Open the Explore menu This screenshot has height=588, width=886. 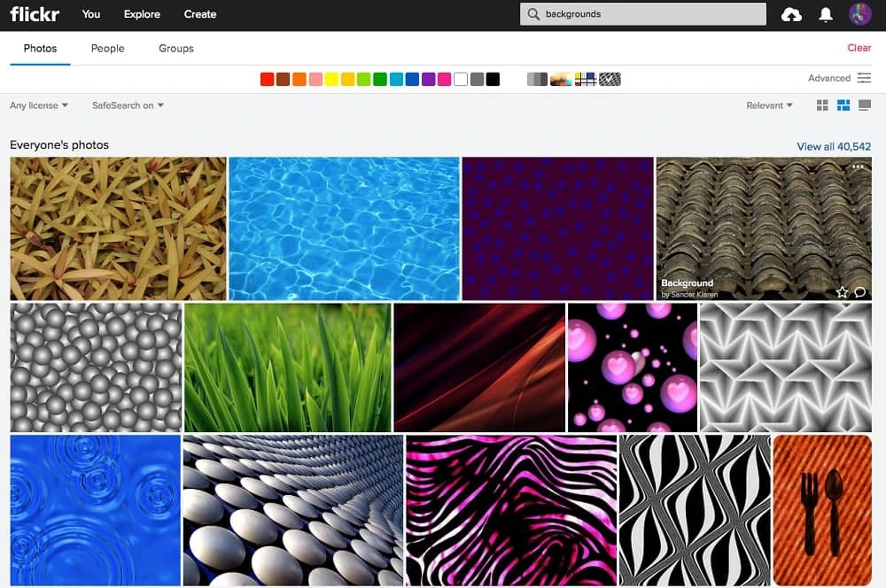pyautogui.click(x=142, y=14)
